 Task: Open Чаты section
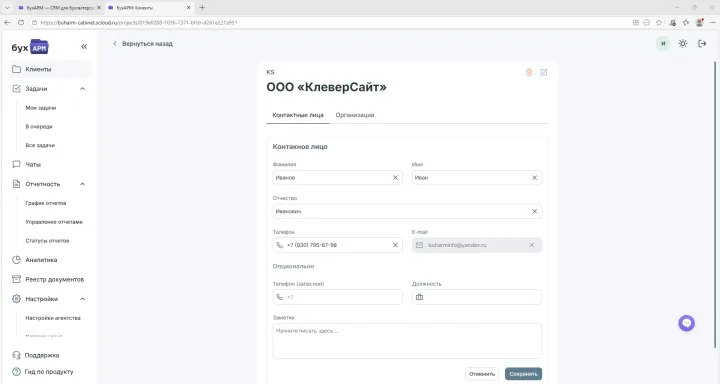(33, 164)
